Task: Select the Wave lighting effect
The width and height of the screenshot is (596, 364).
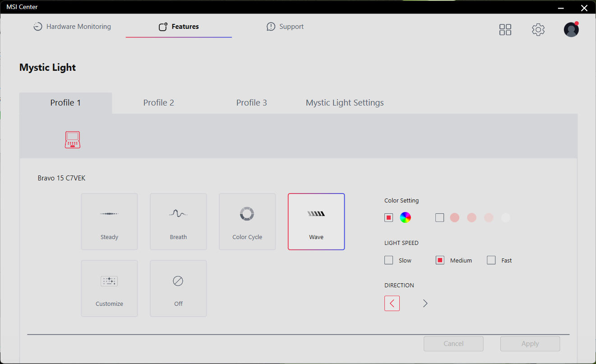Action: pyautogui.click(x=316, y=221)
